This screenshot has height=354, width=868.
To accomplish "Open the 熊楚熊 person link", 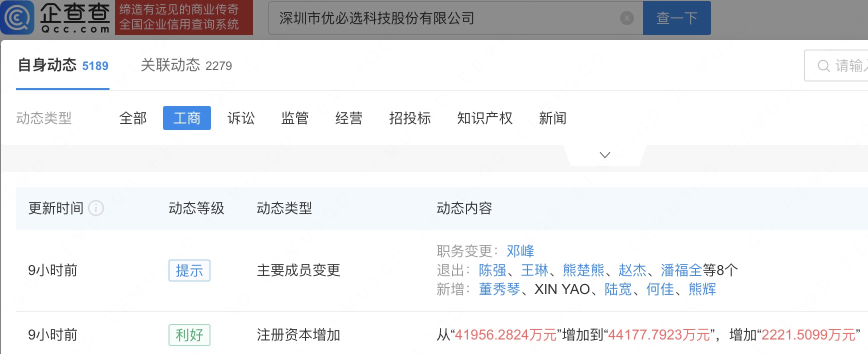I will (x=583, y=270).
